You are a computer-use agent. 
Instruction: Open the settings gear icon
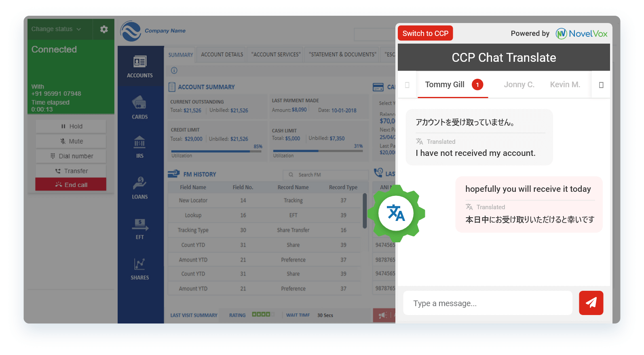(x=104, y=29)
